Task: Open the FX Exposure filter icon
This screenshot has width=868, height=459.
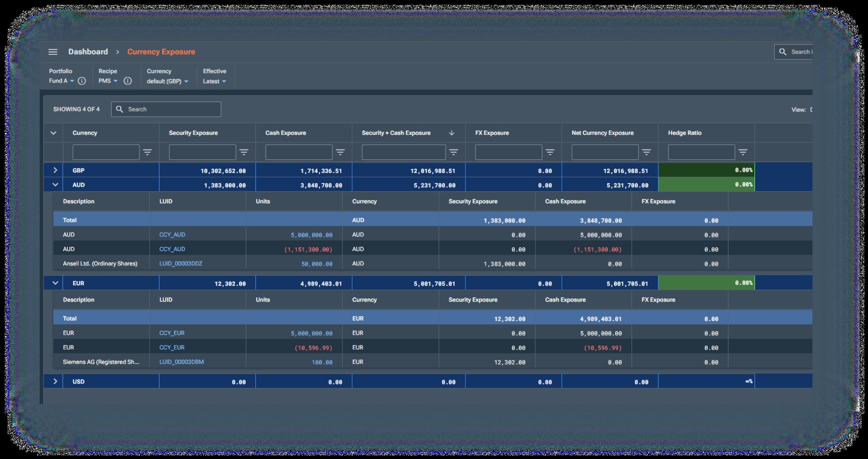Action: [550, 152]
